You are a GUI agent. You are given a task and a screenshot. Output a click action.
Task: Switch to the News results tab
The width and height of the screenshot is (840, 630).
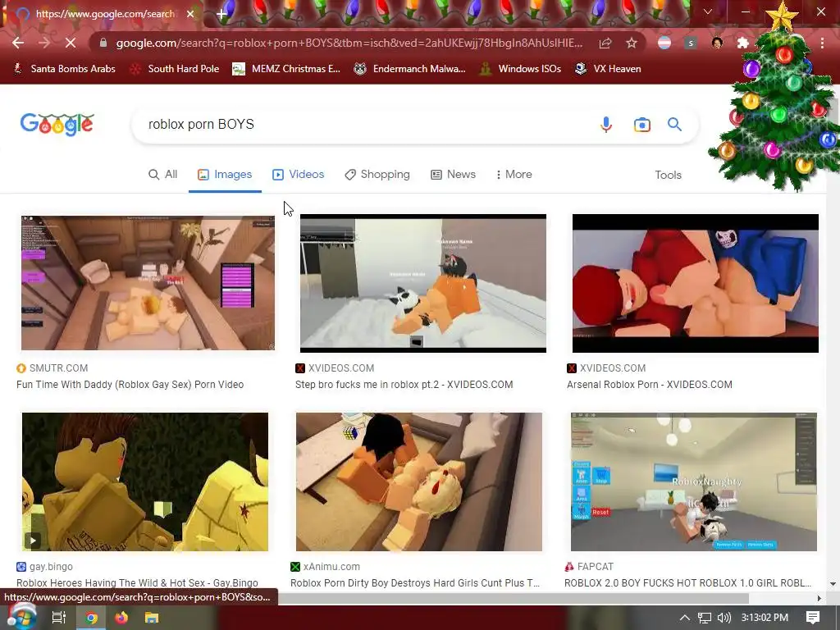tap(453, 175)
